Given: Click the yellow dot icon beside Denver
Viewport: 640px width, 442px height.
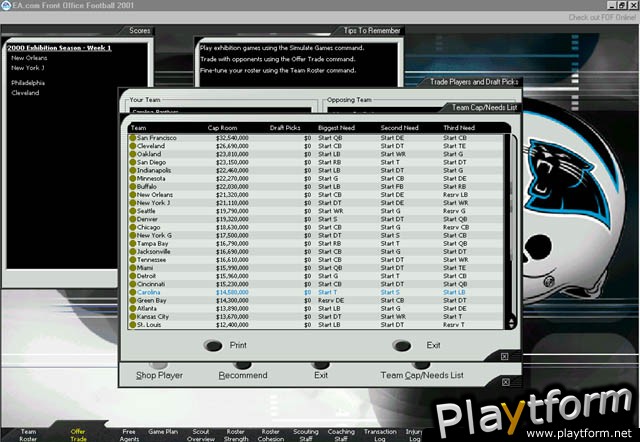Looking at the screenshot, I should (132, 219).
